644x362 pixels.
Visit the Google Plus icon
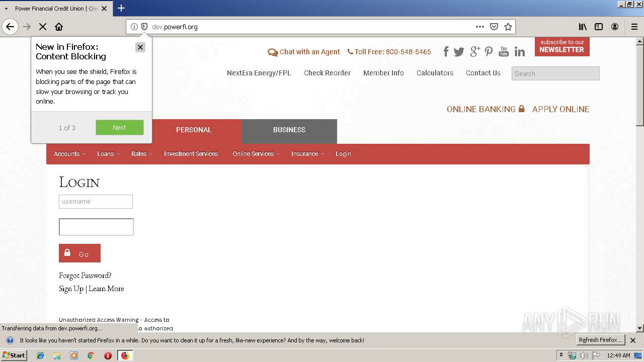[475, 51]
